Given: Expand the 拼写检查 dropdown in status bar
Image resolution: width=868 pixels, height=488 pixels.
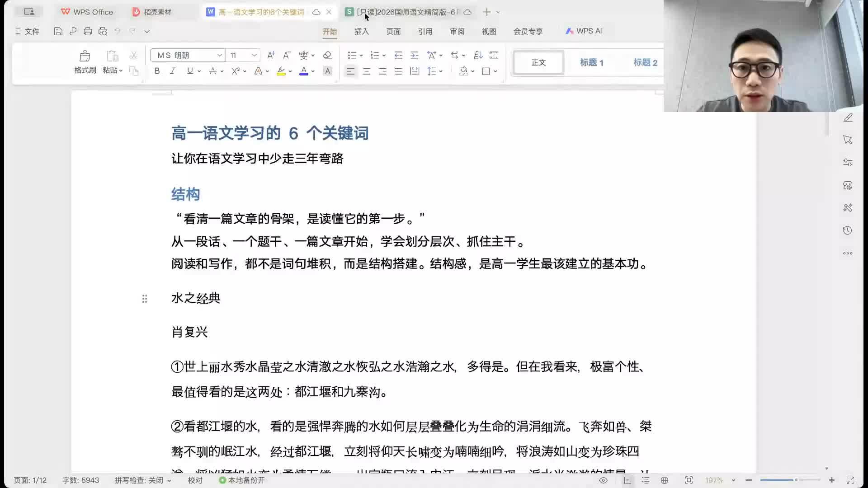Looking at the screenshot, I should click(x=169, y=481).
